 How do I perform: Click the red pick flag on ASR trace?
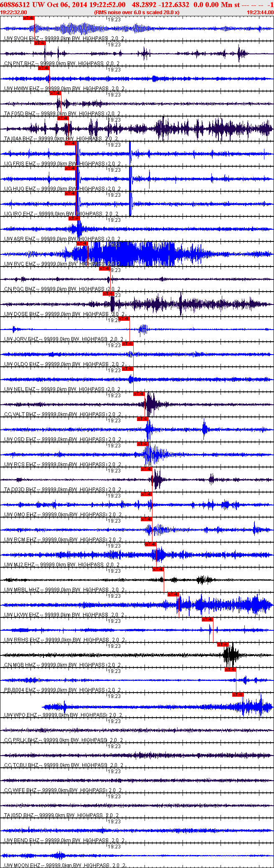74,218
